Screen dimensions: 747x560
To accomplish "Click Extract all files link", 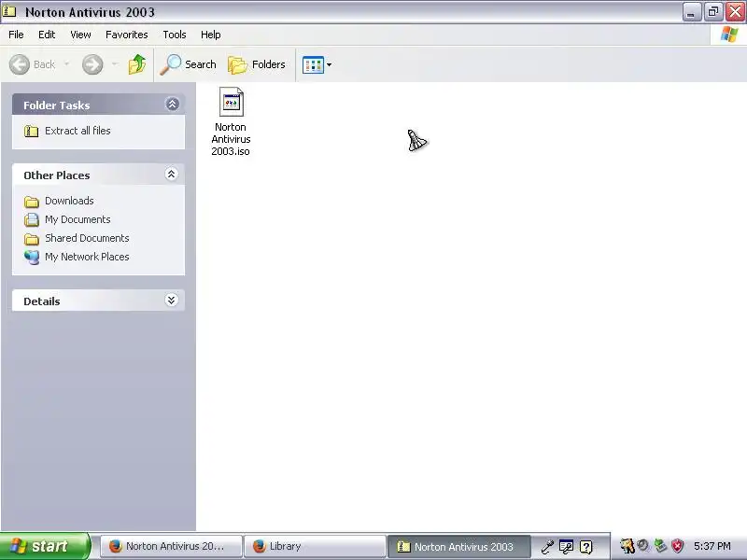I will (78, 131).
